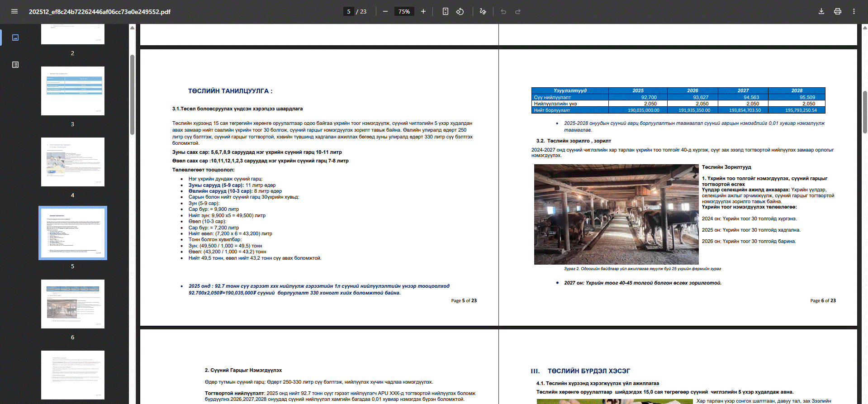Click the 75% zoom level field
The width and height of the screenshot is (868, 404).
404,11
